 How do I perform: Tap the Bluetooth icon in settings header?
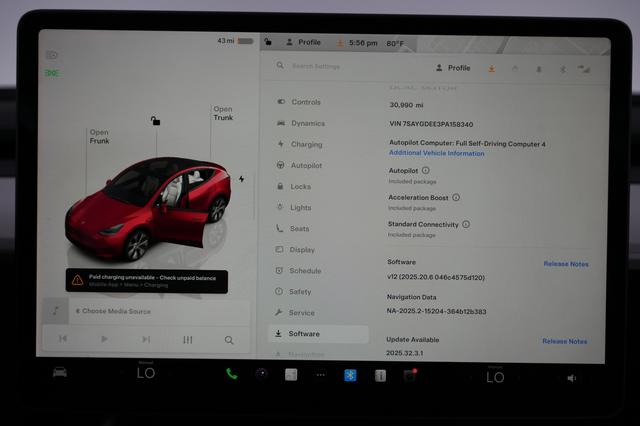click(562, 69)
